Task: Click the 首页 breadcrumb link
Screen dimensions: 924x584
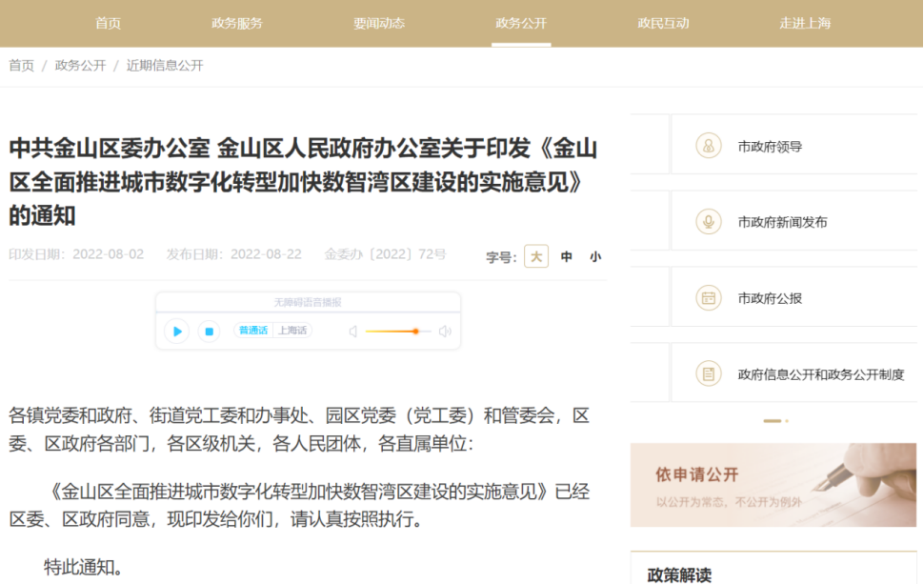Action: click(x=20, y=66)
